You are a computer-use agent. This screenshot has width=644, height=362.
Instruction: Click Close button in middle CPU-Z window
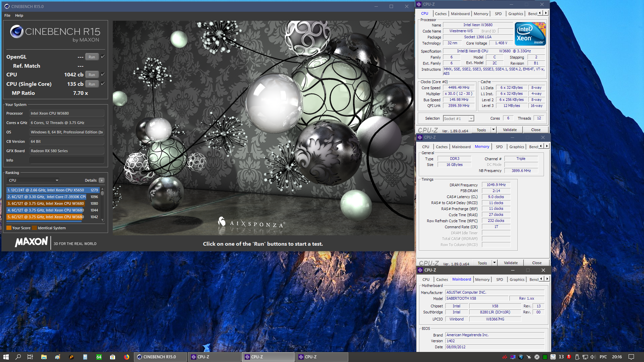click(537, 263)
